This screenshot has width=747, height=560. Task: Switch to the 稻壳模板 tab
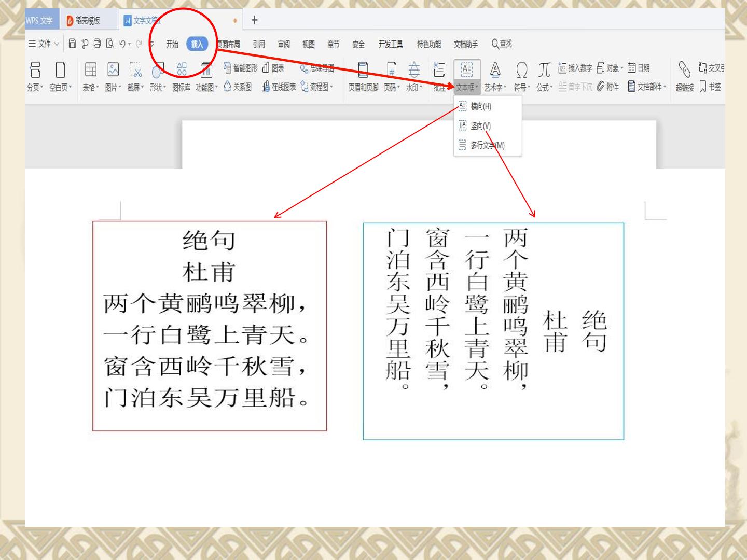click(x=83, y=20)
